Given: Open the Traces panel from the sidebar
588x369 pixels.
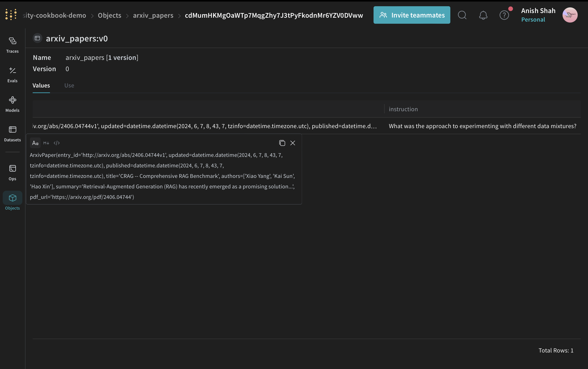Looking at the screenshot, I should coord(12,45).
